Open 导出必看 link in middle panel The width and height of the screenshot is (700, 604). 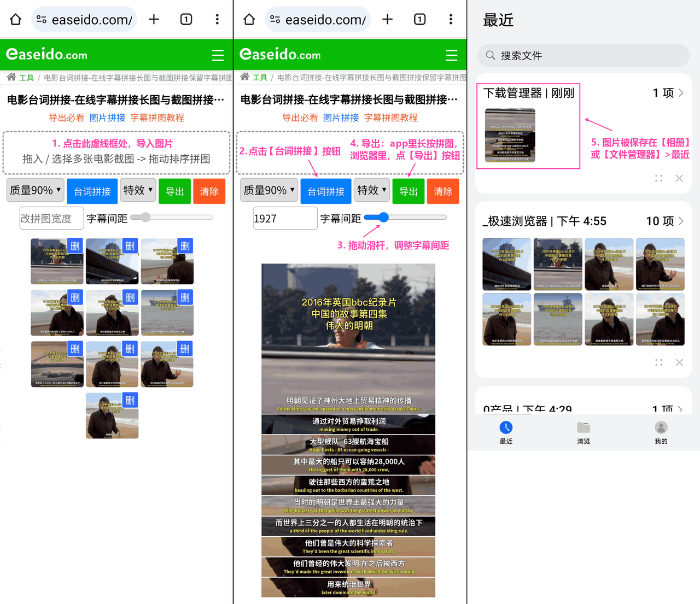pos(300,118)
